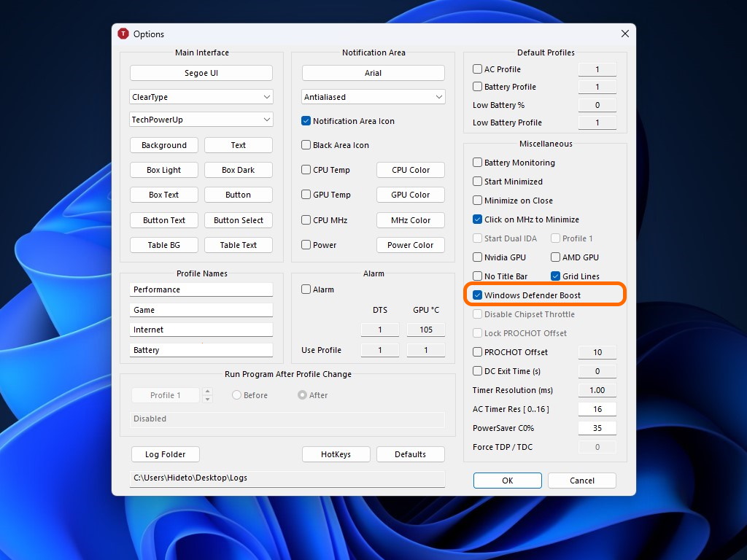Screen dimensions: 747x560
Task: Select the Before radio button
Action: click(238, 394)
